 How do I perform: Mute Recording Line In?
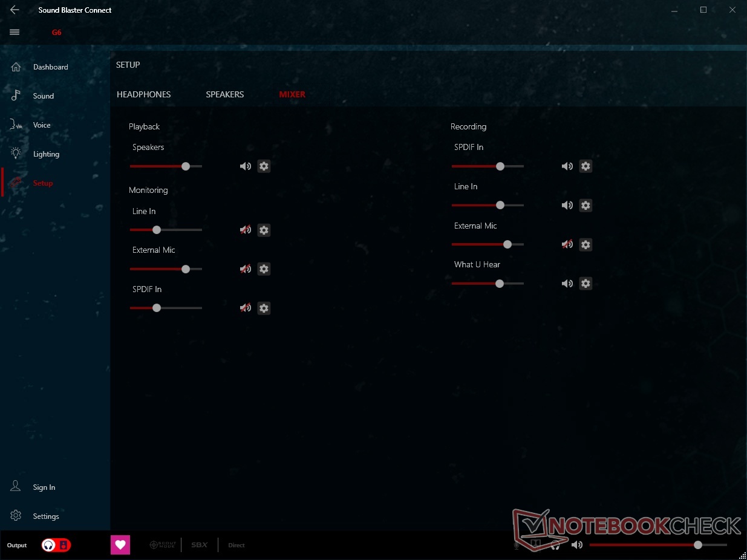567,206
